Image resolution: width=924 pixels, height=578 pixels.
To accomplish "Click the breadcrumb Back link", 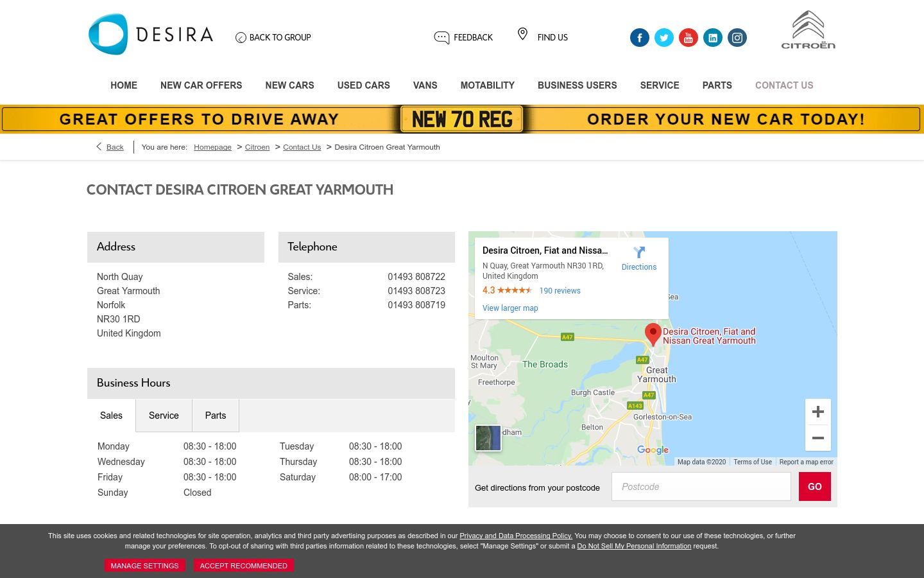I will 115,147.
